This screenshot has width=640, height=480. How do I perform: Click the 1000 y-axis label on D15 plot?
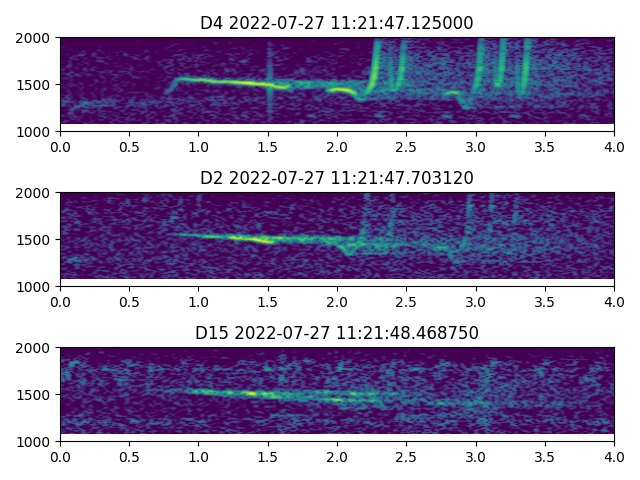(x=37, y=441)
